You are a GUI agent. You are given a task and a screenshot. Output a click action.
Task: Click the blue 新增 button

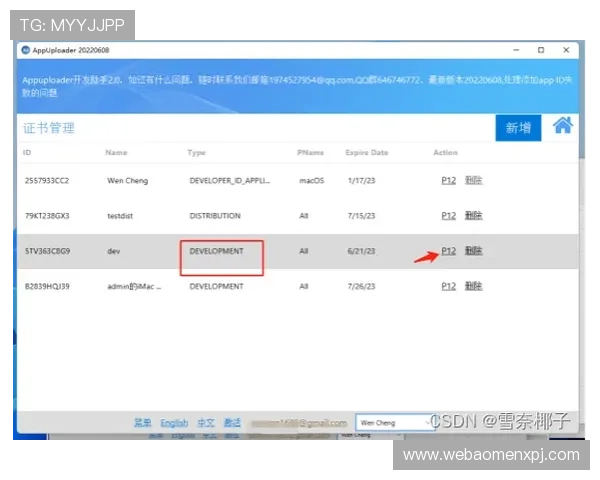point(518,128)
